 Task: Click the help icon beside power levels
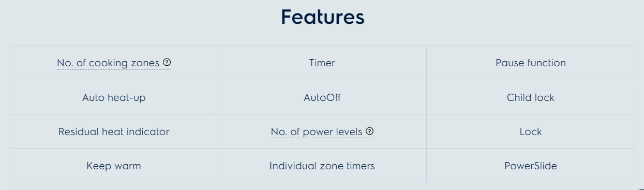click(x=369, y=131)
